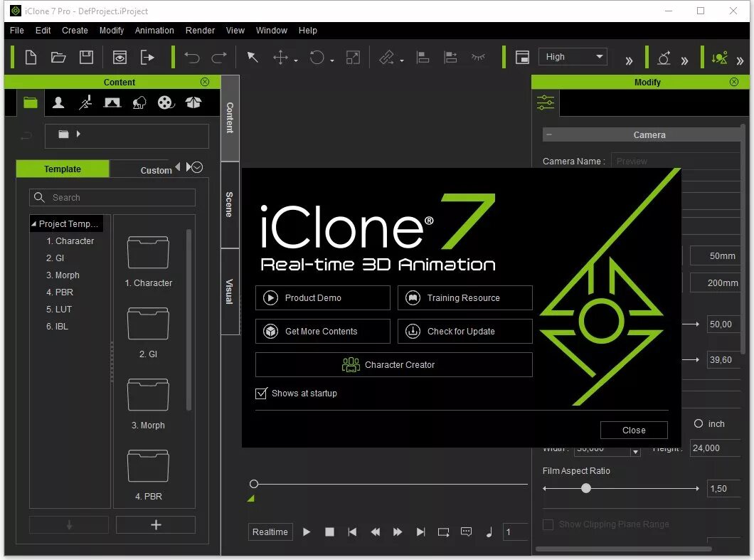This screenshot has height=560, width=754.
Task: Click the timeline scrubber handle
Action: [254, 483]
